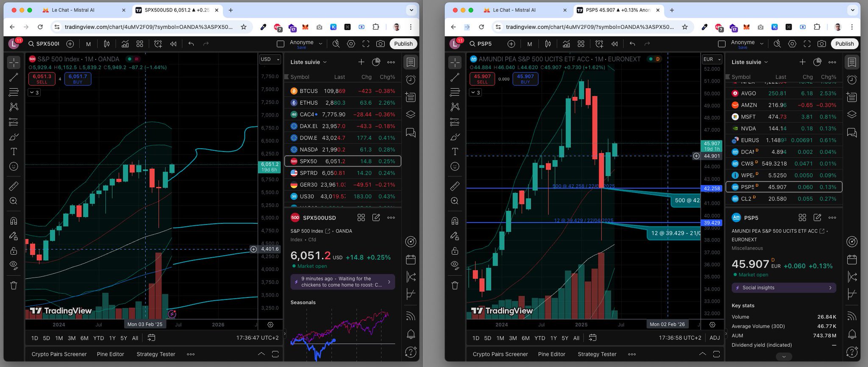The width and height of the screenshot is (868, 367).
Task: Pick the text tool in left window
Action: click(x=14, y=152)
